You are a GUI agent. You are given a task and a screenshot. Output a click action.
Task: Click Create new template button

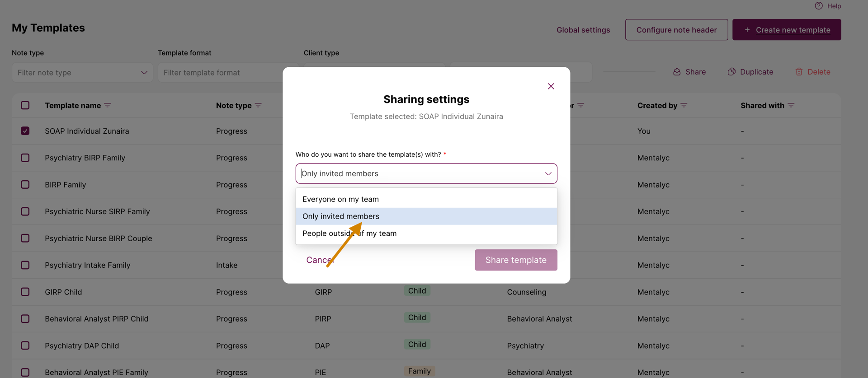[787, 30]
